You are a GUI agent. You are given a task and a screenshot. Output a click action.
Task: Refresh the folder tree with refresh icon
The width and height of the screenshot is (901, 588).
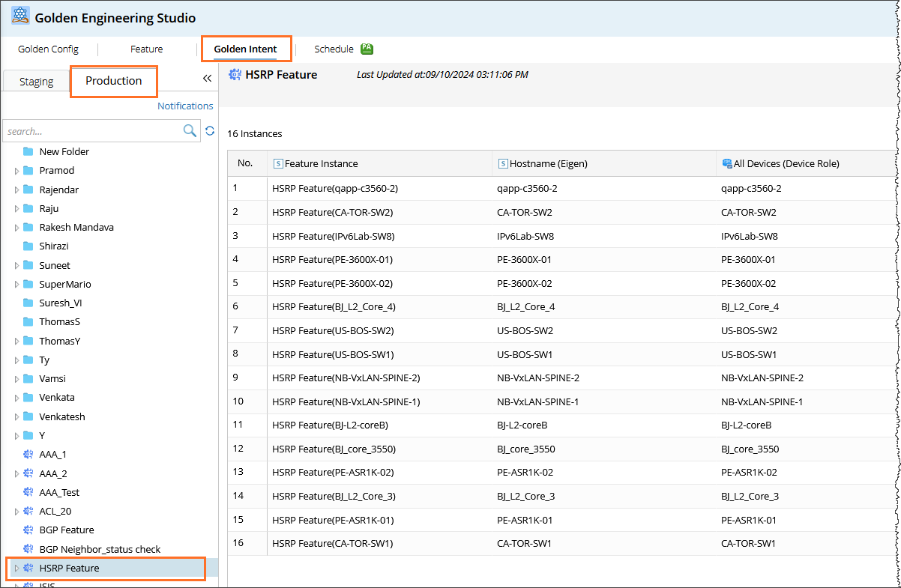tap(210, 131)
